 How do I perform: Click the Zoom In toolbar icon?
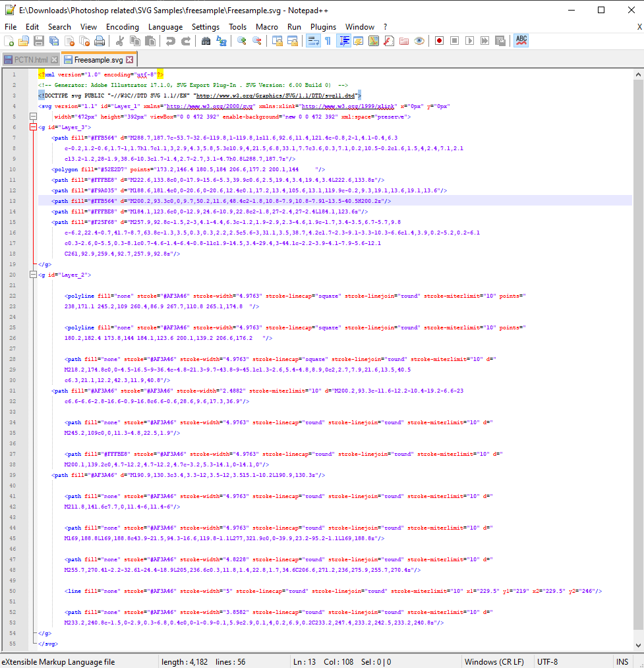tap(241, 41)
